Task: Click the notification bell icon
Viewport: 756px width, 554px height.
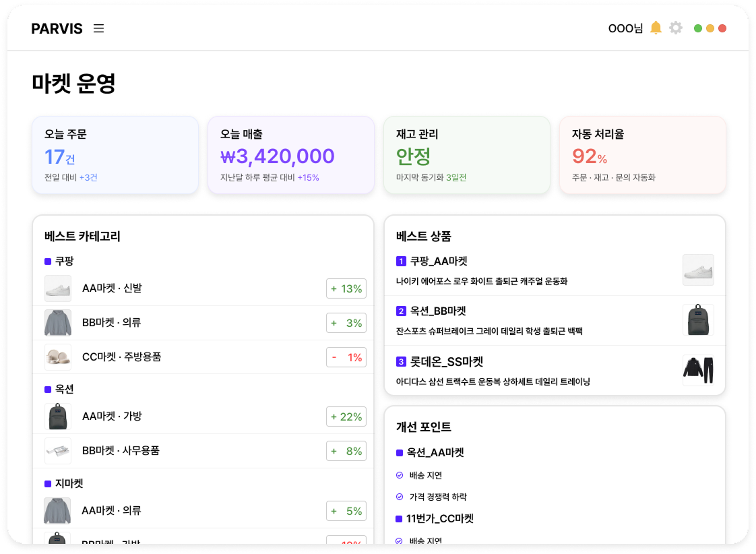Action: [655, 28]
